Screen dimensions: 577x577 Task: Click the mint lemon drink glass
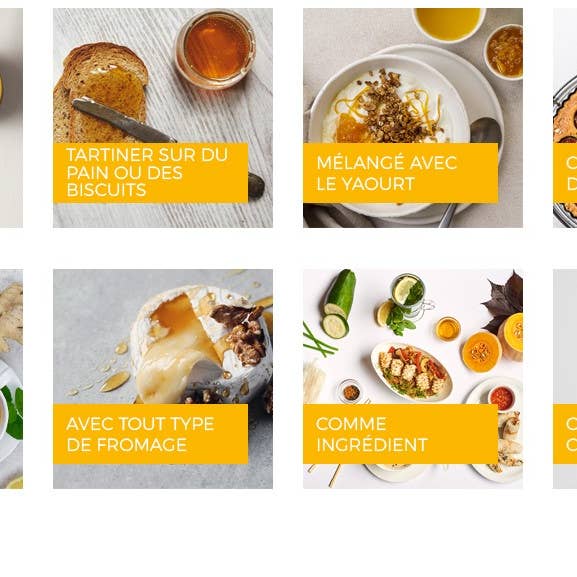click(x=409, y=294)
